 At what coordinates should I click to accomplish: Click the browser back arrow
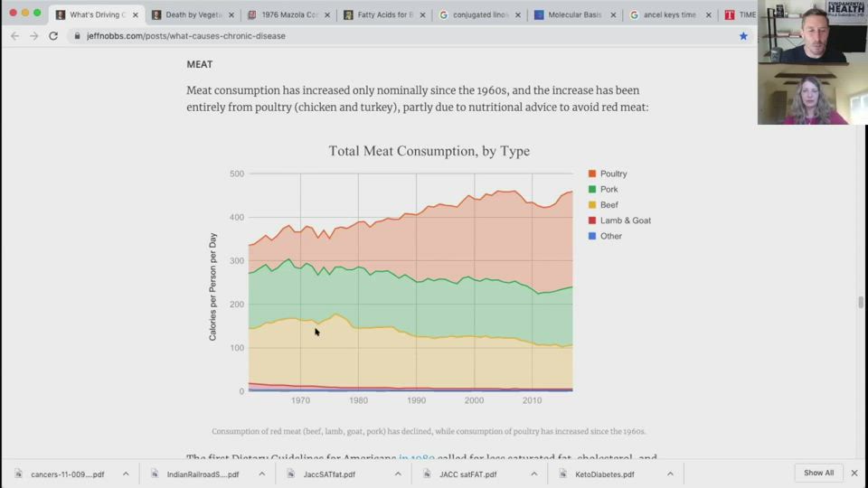tap(14, 36)
